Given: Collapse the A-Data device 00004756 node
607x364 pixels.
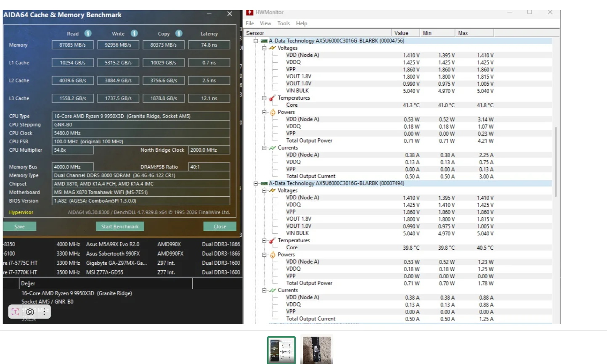Looking at the screenshot, I should coord(256,41).
